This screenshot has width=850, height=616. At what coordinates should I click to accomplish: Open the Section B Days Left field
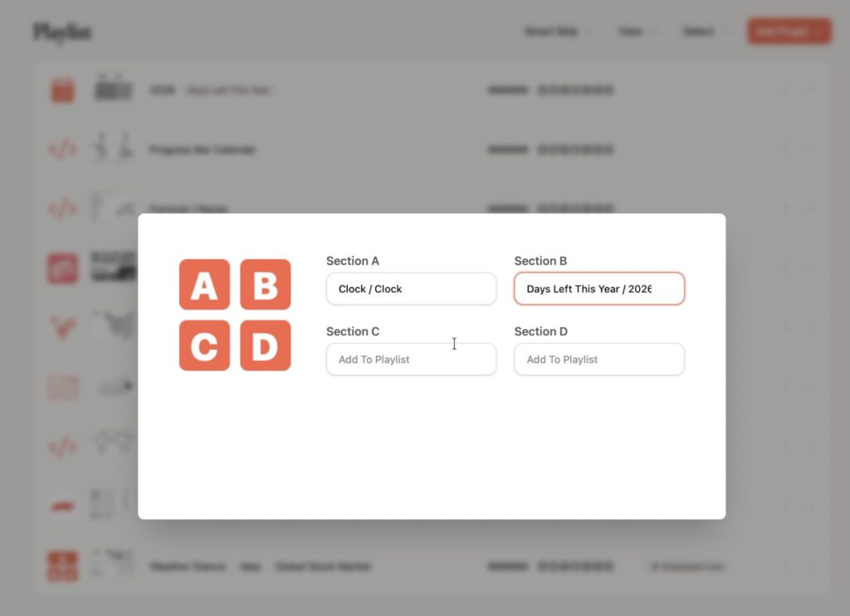599,288
